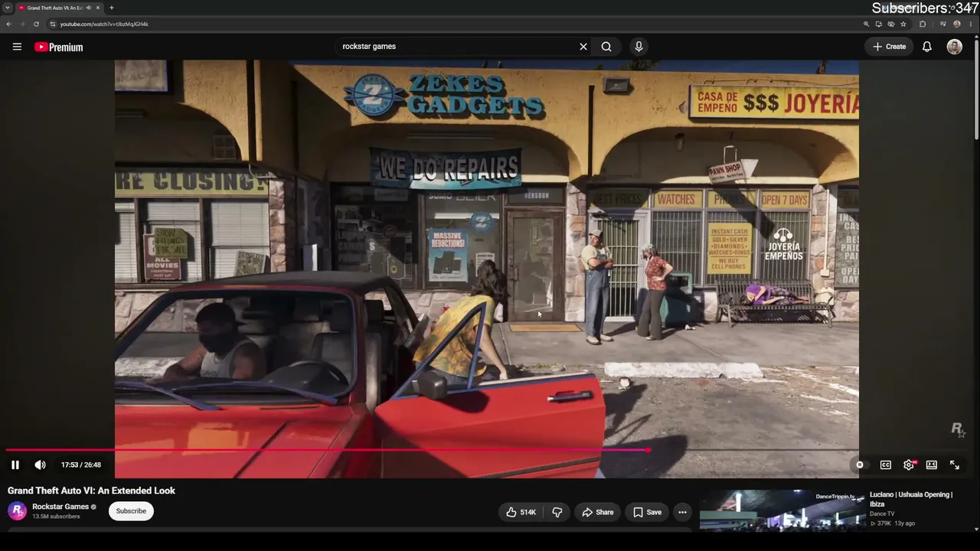980x551 pixels.
Task: Click the Rockstar watermark logo in the player
Action: coord(958,429)
